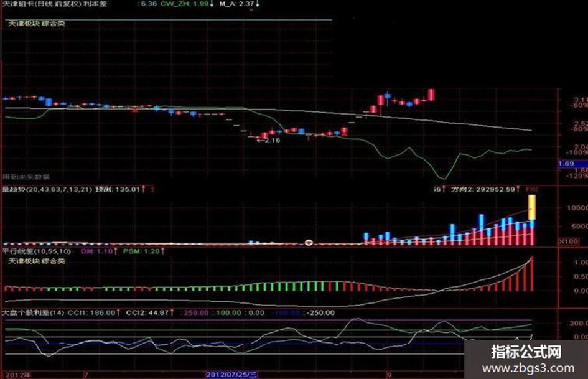Click the DM: 1.10 value
Image resolution: width=588 pixels, height=379 pixels.
pos(96,251)
